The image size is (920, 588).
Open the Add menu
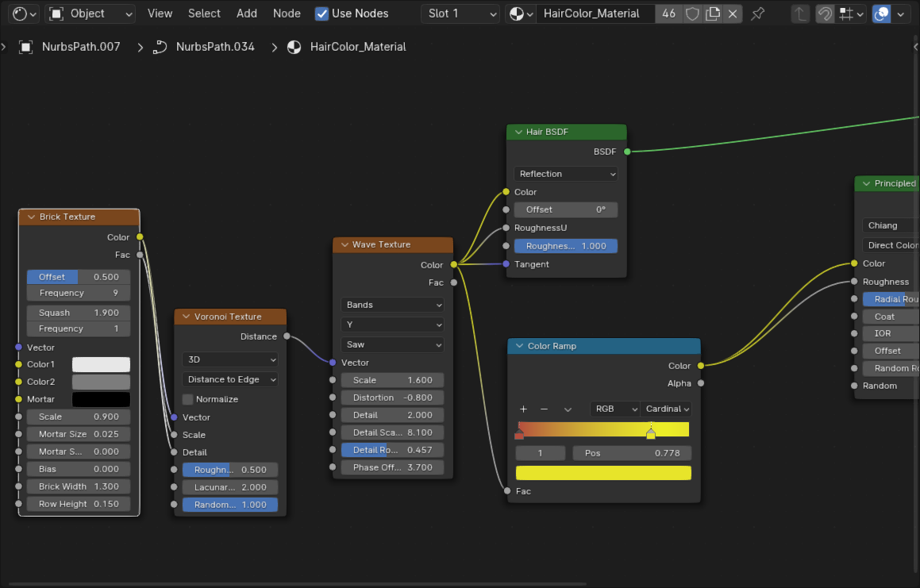[246, 13]
